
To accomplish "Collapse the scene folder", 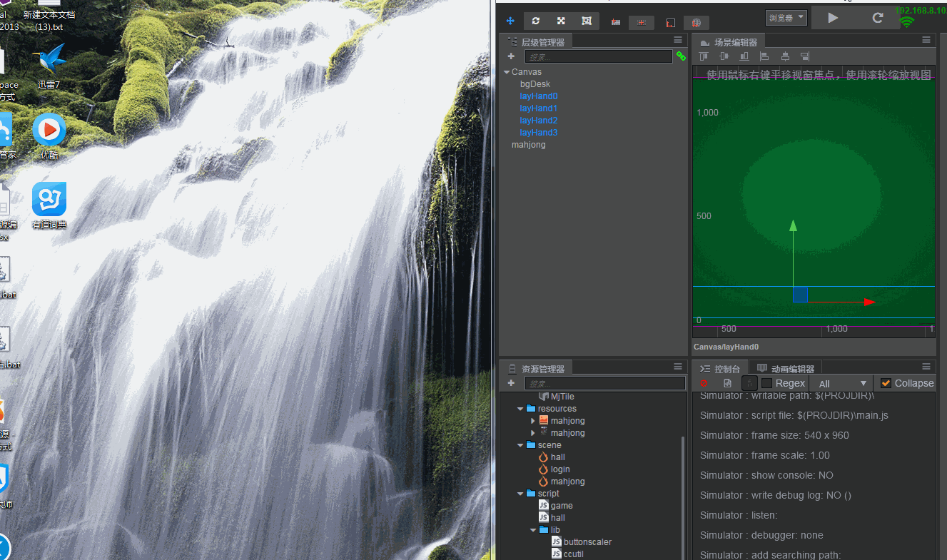I will [x=520, y=445].
